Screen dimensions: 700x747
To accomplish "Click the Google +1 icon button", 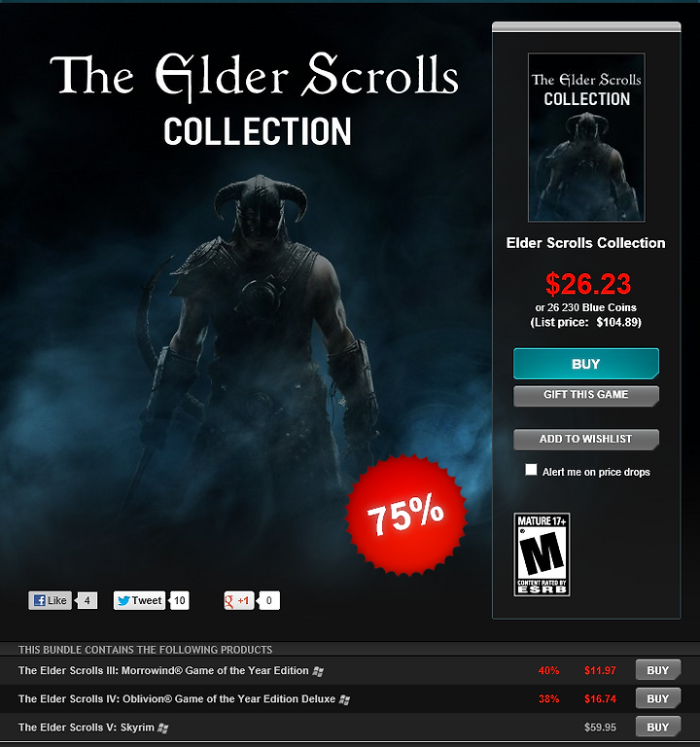I will 238,600.
